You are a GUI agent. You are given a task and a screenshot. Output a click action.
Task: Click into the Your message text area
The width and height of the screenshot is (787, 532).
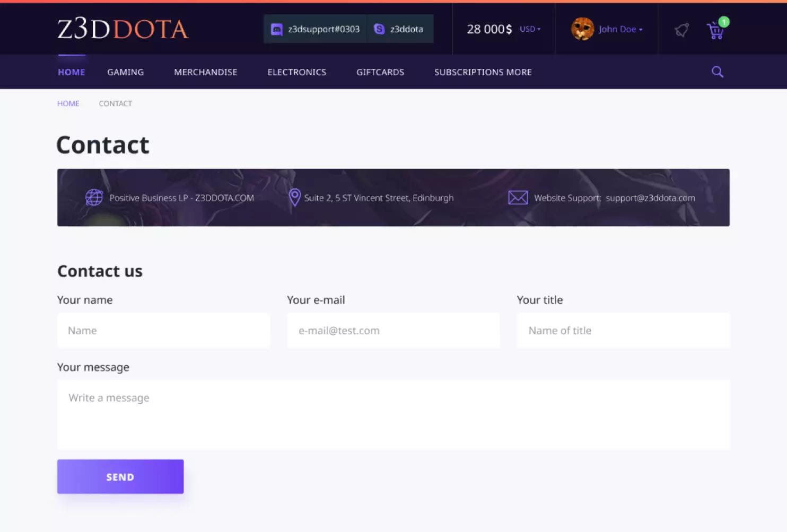[393, 415]
